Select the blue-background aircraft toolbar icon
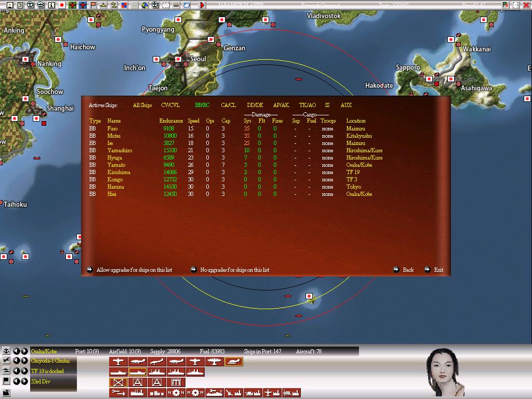The width and height of the screenshot is (532, 399). click(x=83, y=5)
